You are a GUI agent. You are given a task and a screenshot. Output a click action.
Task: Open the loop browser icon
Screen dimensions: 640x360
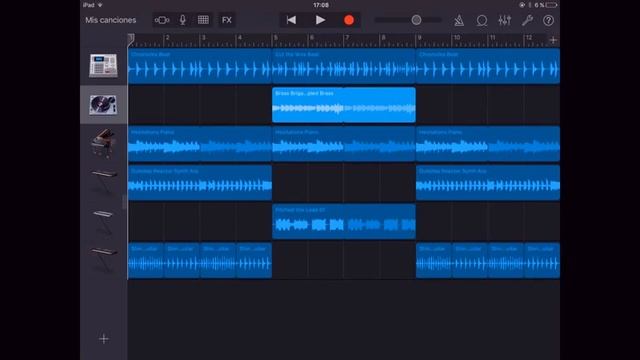(x=482, y=20)
